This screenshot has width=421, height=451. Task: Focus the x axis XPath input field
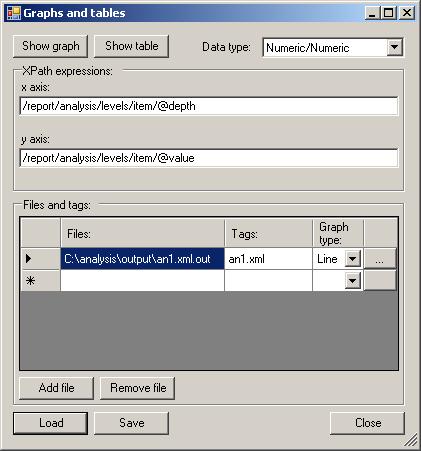209,106
